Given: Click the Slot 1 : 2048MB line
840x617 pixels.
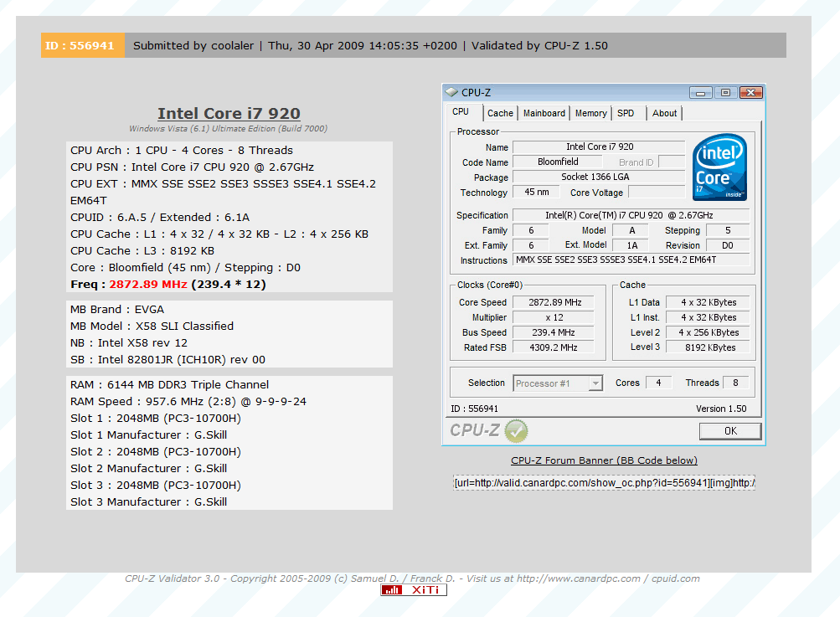Looking at the screenshot, I should (x=156, y=419).
